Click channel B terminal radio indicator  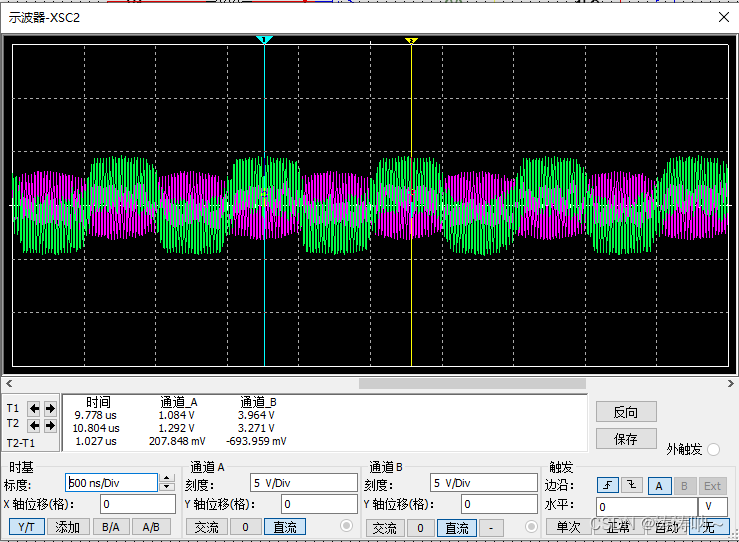[531, 526]
